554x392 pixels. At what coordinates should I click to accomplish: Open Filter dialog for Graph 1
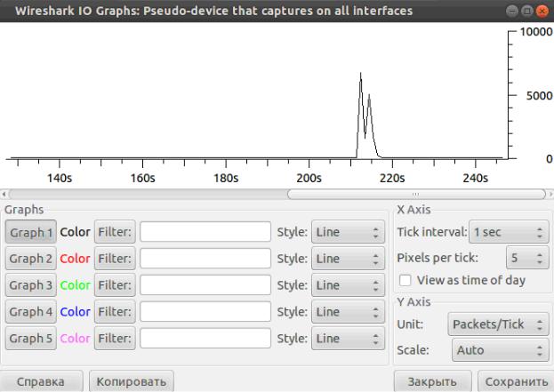tap(115, 232)
